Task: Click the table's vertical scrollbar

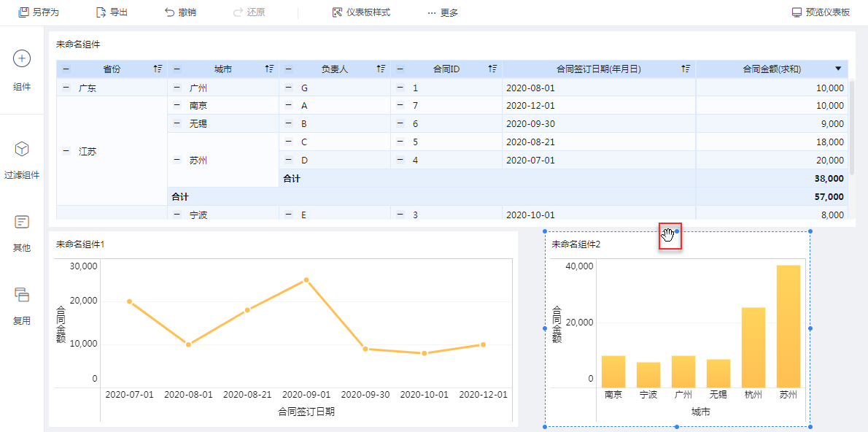Action: pos(853,128)
